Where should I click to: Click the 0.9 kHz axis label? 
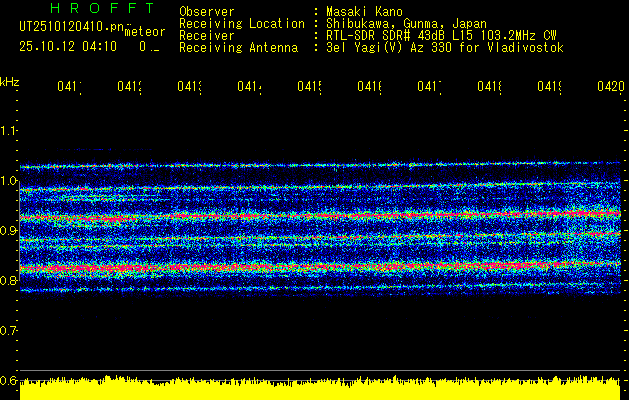[9, 231]
